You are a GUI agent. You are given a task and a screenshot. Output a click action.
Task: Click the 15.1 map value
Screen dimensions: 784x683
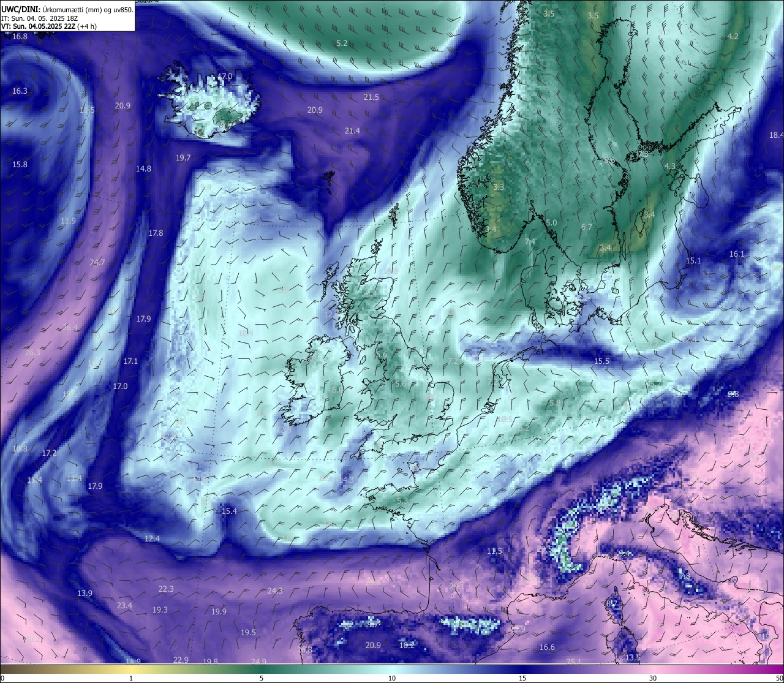tap(693, 261)
